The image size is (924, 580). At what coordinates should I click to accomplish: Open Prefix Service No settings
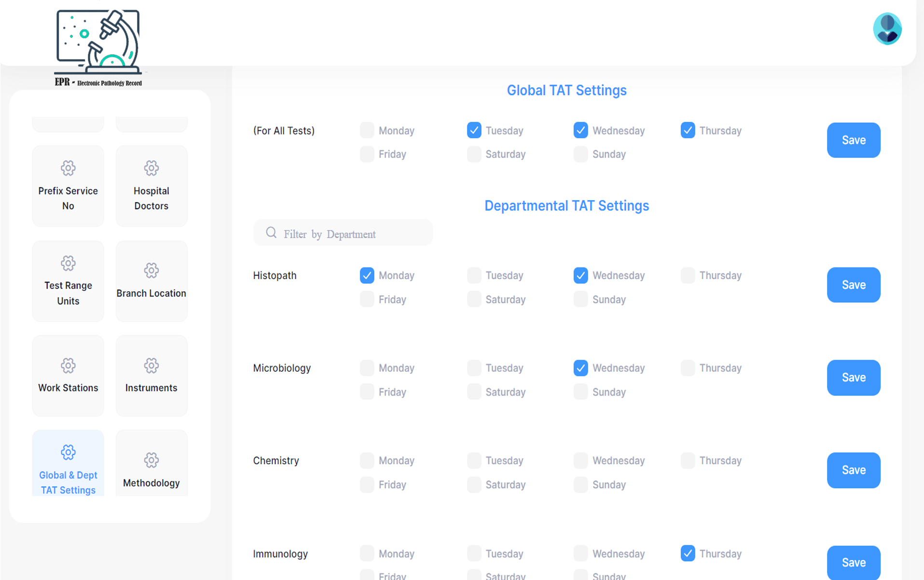tap(68, 186)
